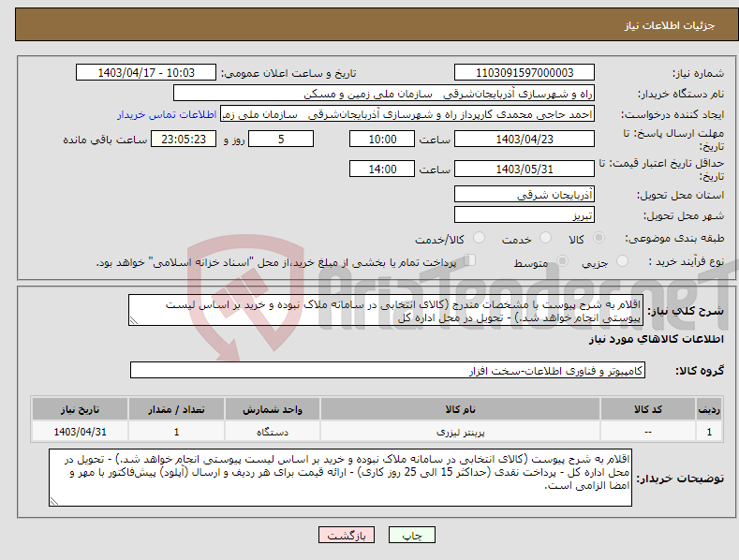Click the دستگاه unit cell
Screen dimensions: 739x560
(x=273, y=432)
